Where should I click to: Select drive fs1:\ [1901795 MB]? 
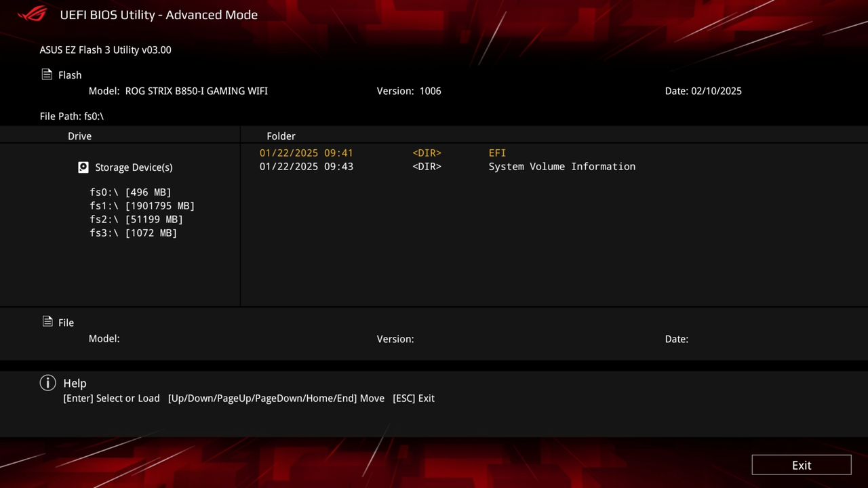tap(142, 206)
